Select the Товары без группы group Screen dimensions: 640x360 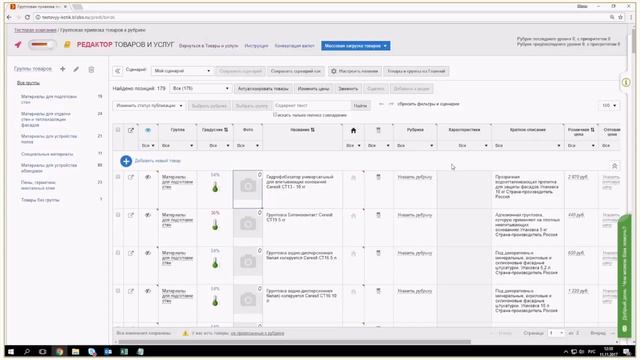tap(40, 200)
